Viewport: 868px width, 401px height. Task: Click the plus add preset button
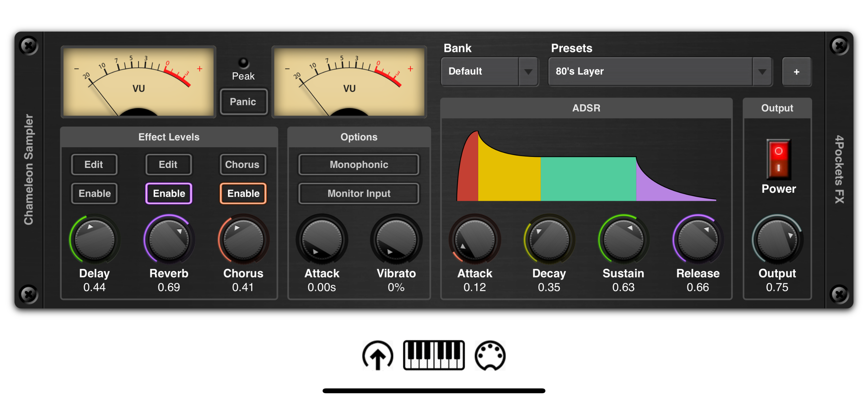796,72
